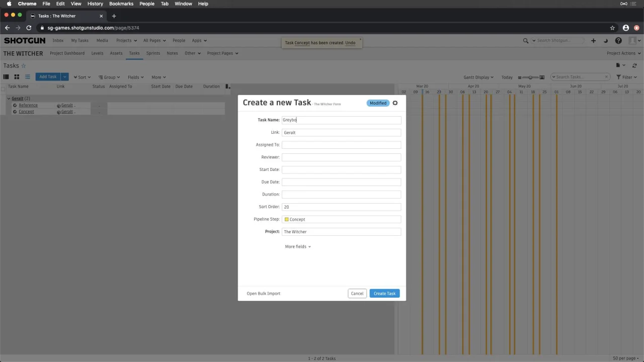Screen dimensions: 644x362
Task: Open the Notes tab
Action: [x=172, y=53]
